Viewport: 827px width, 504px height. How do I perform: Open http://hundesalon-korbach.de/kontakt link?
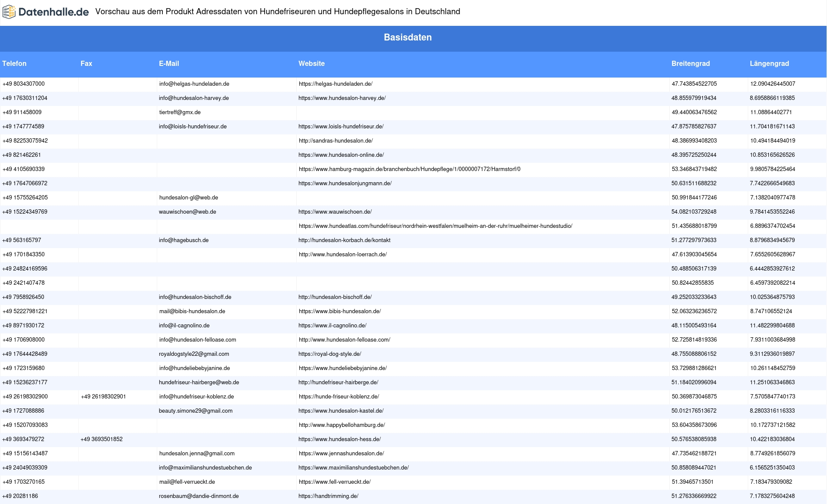click(x=345, y=240)
